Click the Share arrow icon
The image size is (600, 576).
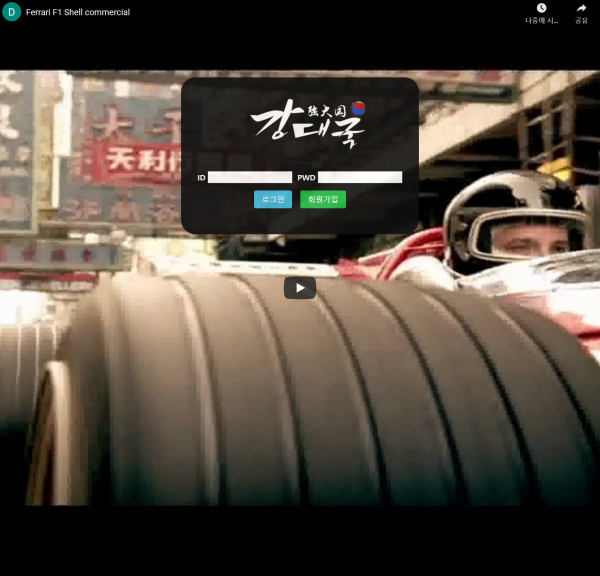point(581,8)
